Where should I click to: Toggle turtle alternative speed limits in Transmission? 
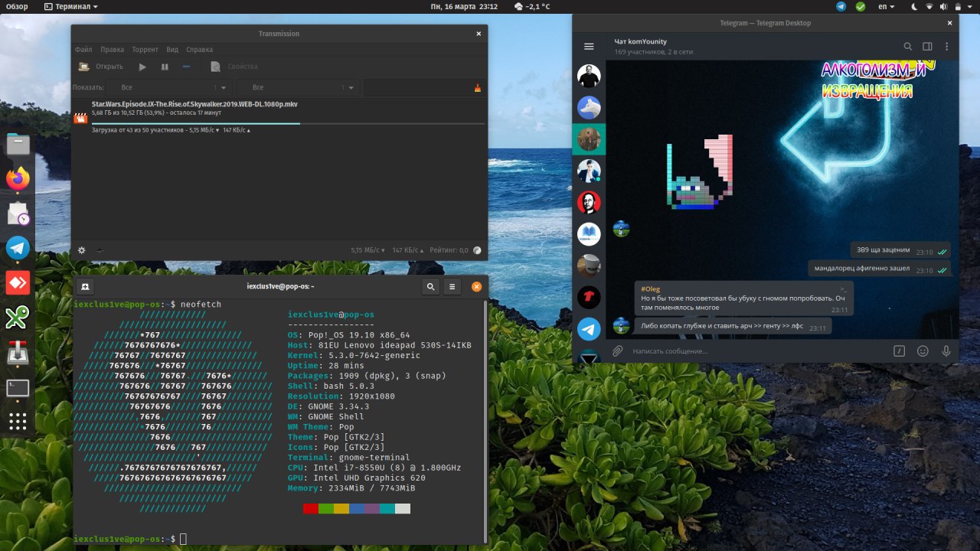click(x=100, y=249)
